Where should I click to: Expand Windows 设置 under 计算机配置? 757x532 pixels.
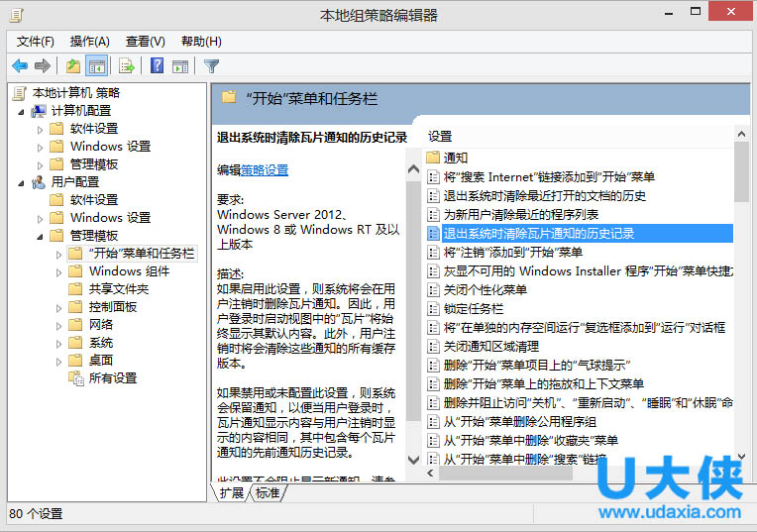point(40,148)
